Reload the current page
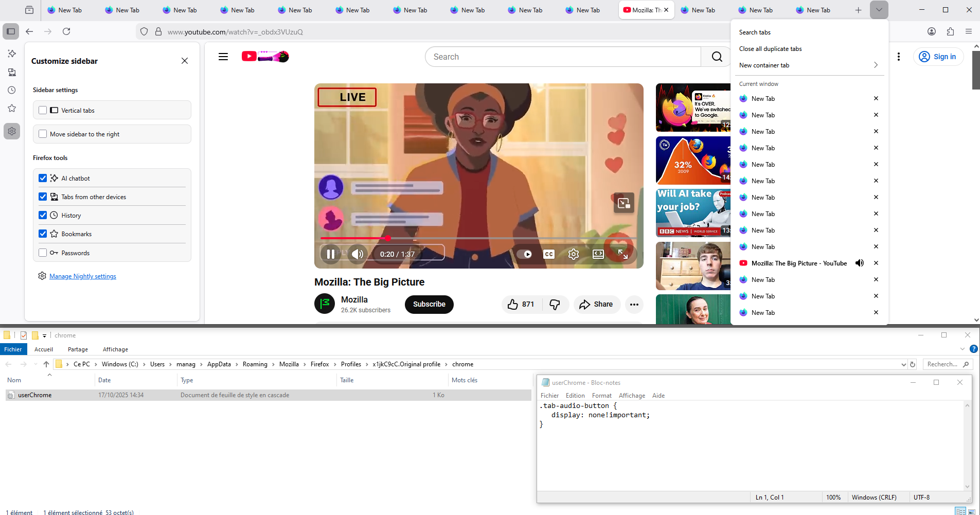The width and height of the screenshot is (980, 515). [66, 31]
